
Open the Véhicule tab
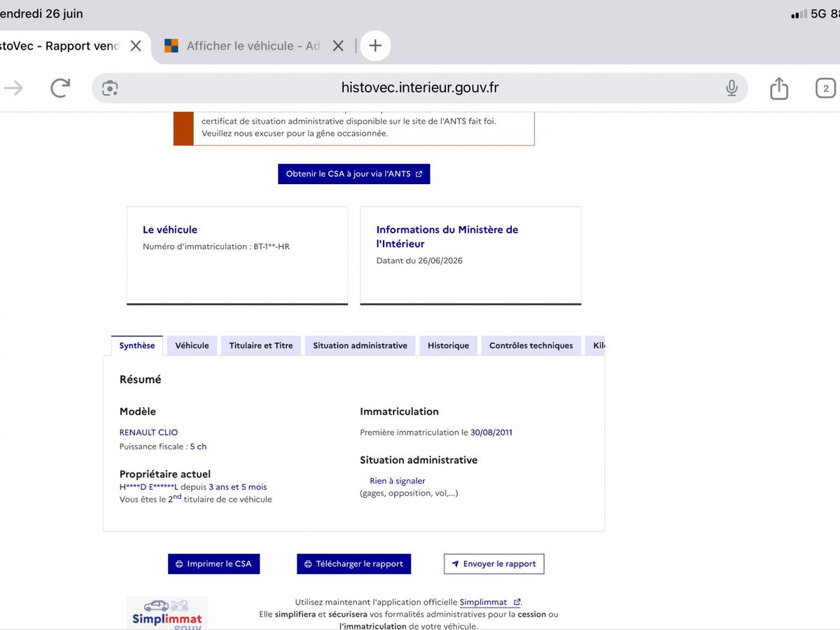click(192, 346)
